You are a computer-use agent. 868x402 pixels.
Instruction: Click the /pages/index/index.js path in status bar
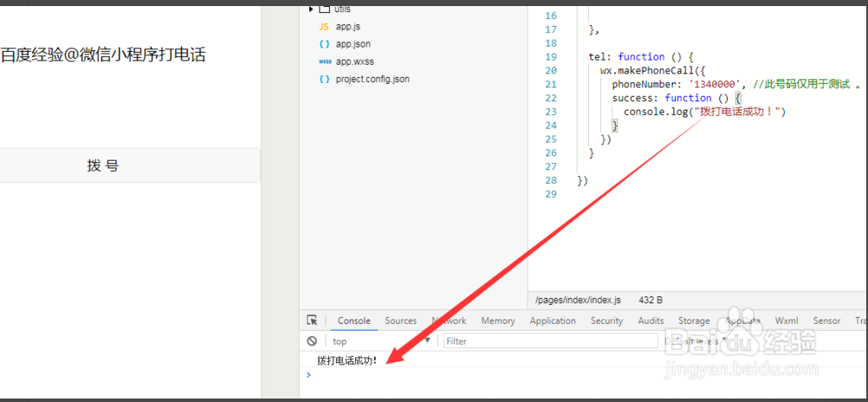click(x=578, y=300)
